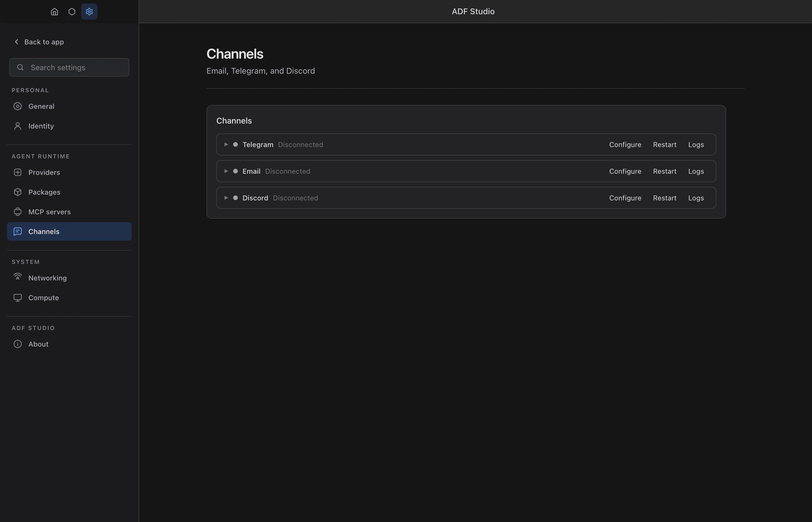Image resolution: width=812 pixels, height=522 pixels.
Task: Click the back chevron beside Back to app
Action: [16, 42]
